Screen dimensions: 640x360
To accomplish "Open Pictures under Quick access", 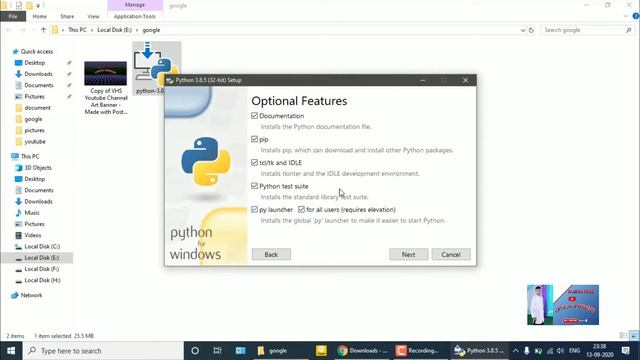I will pyautogui.click(x=34, y=97).
